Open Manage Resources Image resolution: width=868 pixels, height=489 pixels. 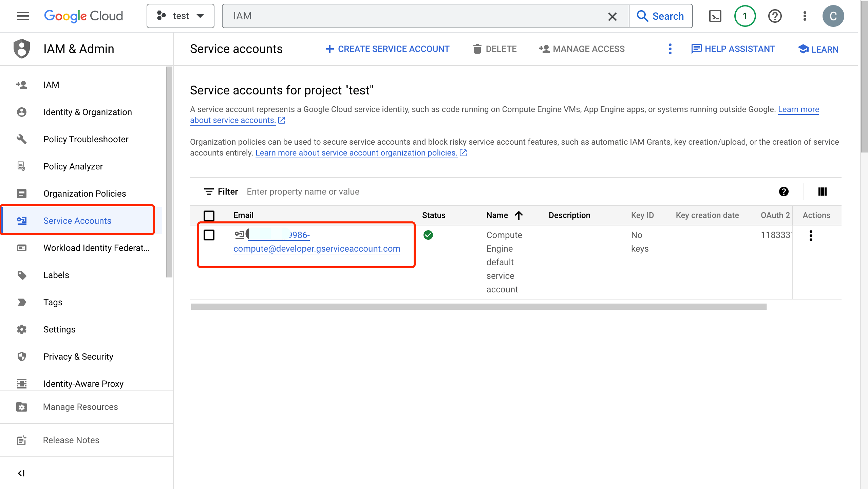click(80, 407)
